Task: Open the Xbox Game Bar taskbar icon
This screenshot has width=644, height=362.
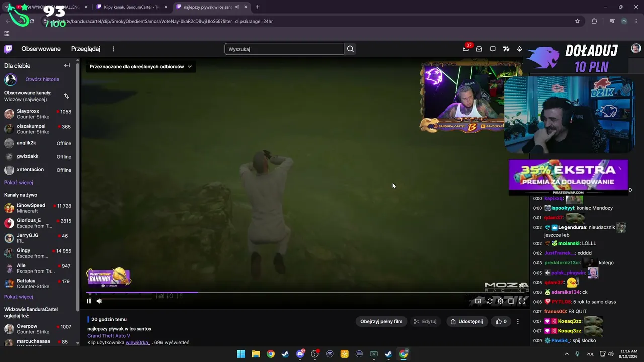Action: 374,354
